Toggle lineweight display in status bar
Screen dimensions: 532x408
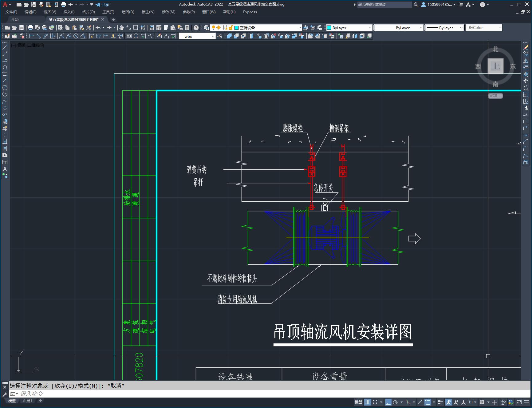pos(440,402)
